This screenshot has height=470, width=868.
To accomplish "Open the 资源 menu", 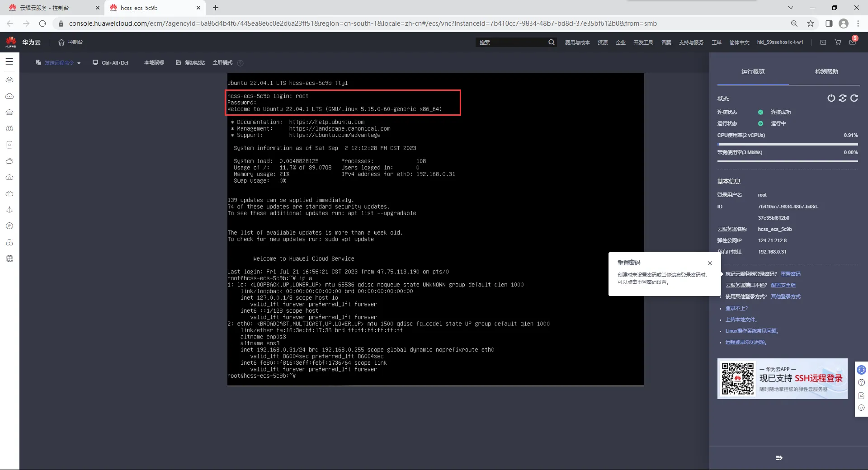I will 603,42.
